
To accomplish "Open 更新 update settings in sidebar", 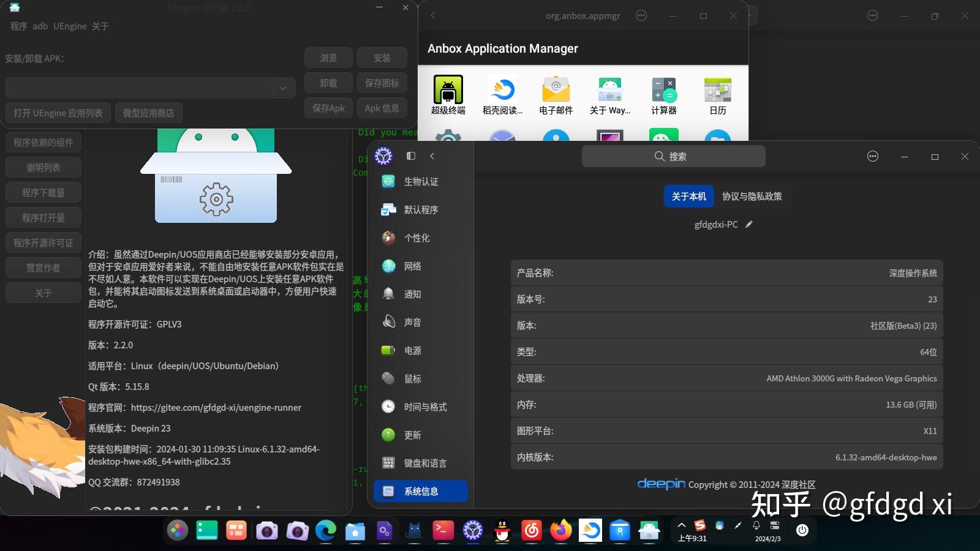I will 412,435.
